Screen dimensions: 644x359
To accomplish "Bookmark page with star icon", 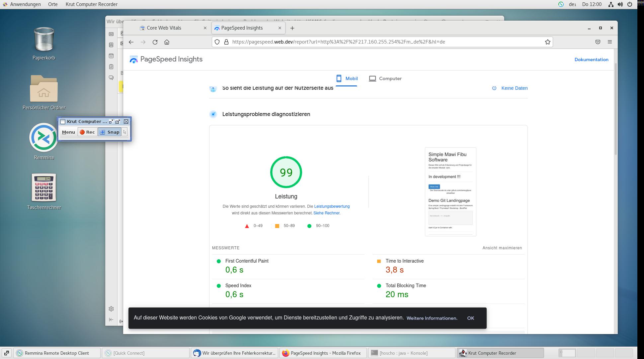I will tap(547, 42).
